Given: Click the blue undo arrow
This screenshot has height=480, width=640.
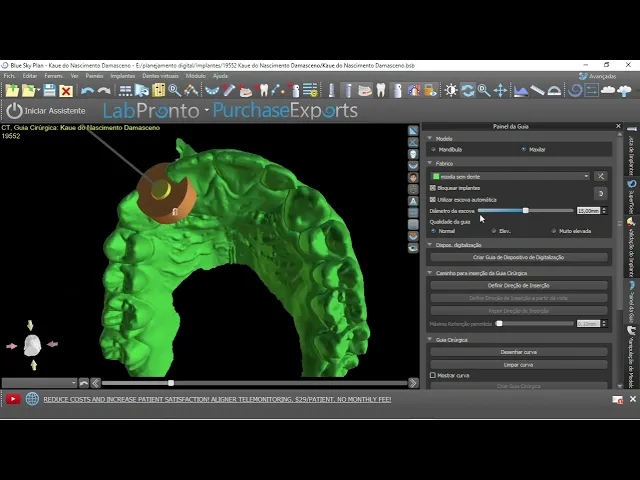Looking at the screenshot, I should [87, 91].
